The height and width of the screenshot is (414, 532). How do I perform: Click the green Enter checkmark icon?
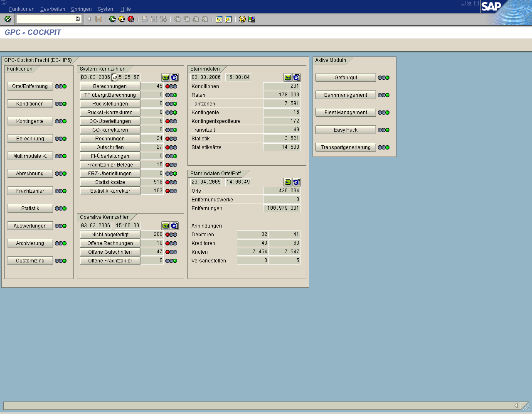tap(7, 19)
